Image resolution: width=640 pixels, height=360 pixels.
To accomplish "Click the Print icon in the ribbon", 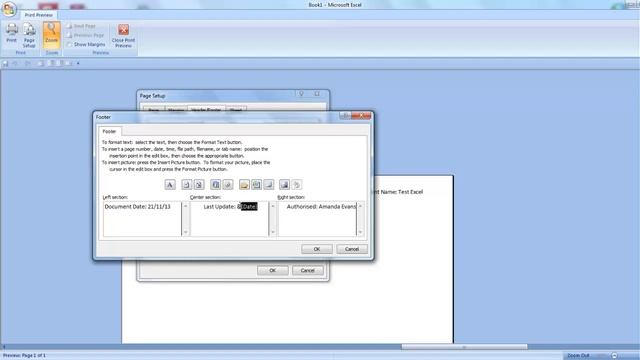I will click(11, 33).
